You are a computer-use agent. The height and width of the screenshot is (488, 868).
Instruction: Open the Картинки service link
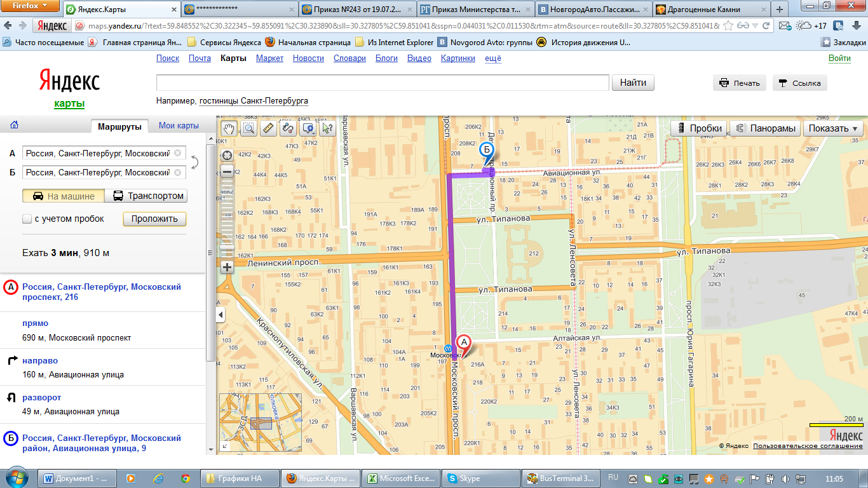tap(458, 58)
